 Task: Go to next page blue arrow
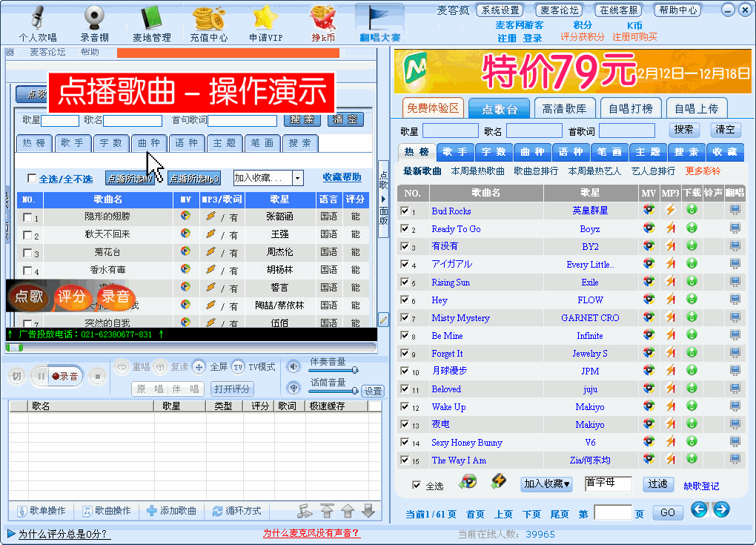tap(721, 509)
